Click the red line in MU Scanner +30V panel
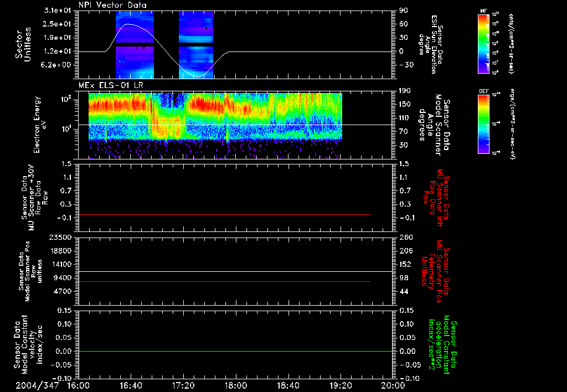Image resolution: width=567 pixels, height=392 pixels. (x=224, y=215)
